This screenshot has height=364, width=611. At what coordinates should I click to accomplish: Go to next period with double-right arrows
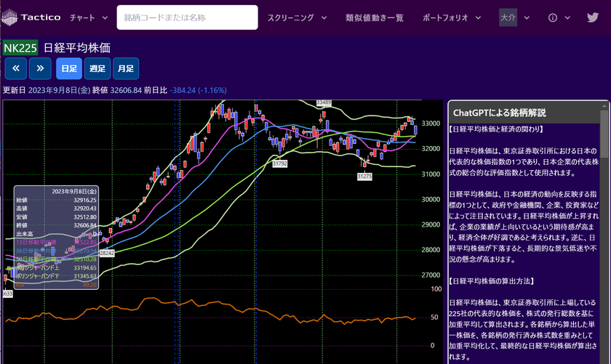(40, 68)
